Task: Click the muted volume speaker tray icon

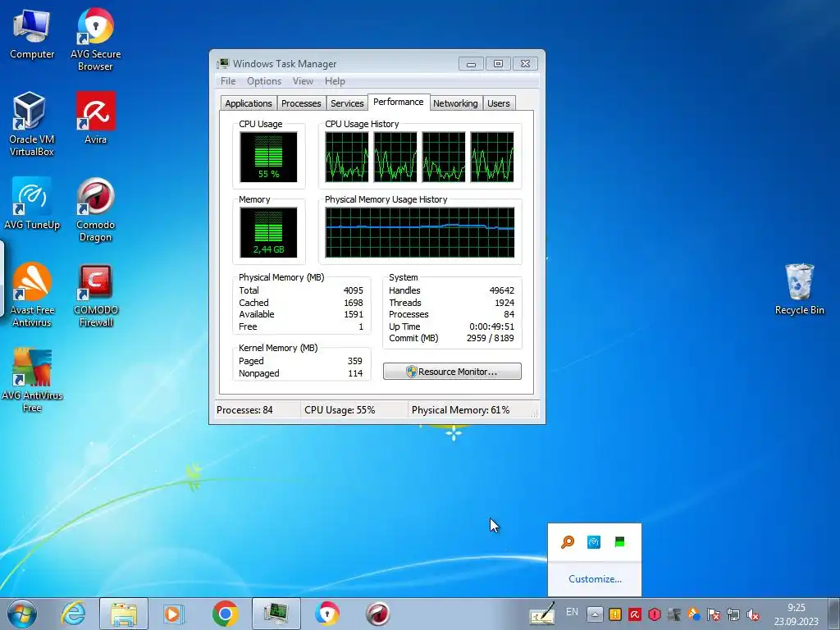Action: (x=753, y=614)
